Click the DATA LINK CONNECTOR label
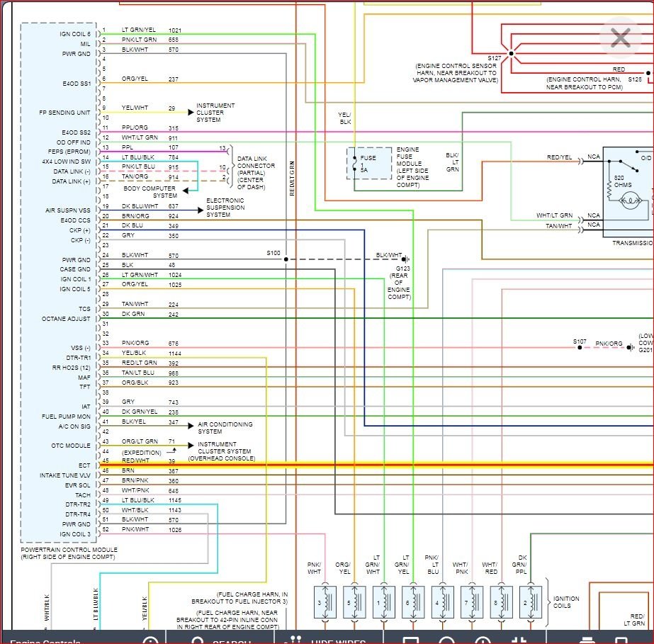The height and width of the screenshot is (644, 654). (x=256, y=173)
